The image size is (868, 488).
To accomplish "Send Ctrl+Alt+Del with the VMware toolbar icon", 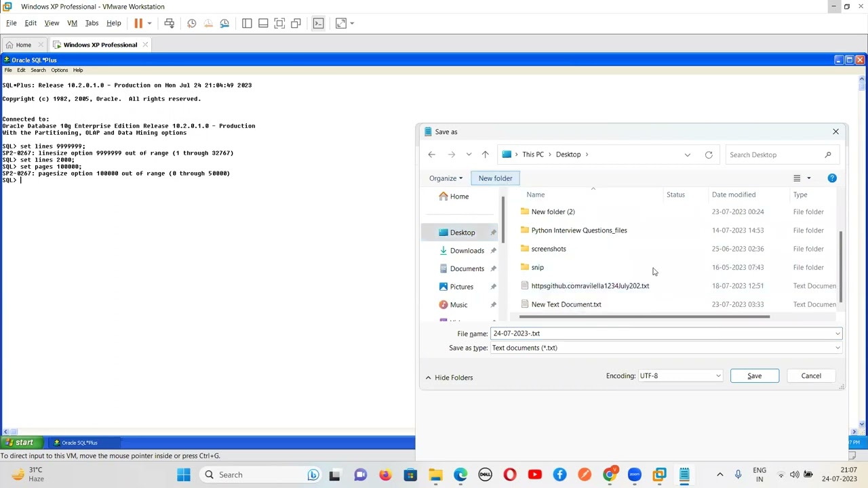I will (x=170, y=23).
